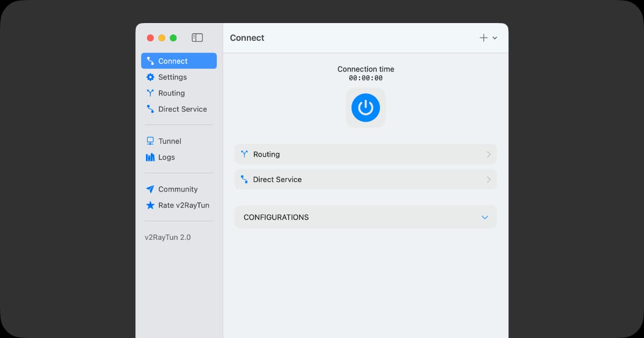Toggle sidebar visibility icon in title bar
This screenshot has height=338, width=644.
(197, 38)
